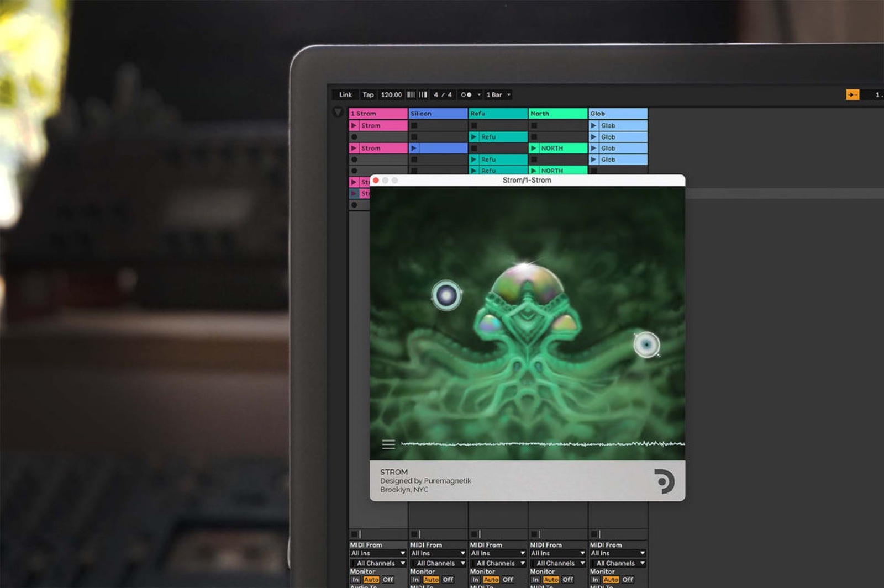Open the All Ins dropdown under Strom track
884x588 pixels.
378,553
